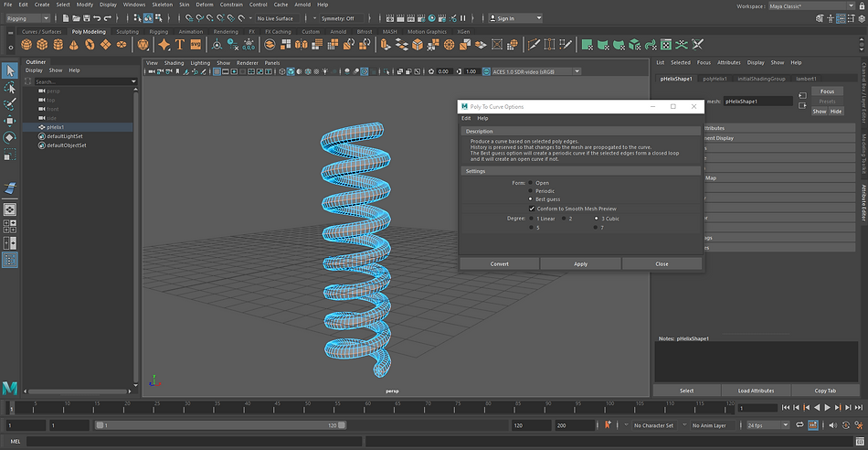
Task: Open the Outliner search filter dropdown arrow
Action: tap(133, 82)
